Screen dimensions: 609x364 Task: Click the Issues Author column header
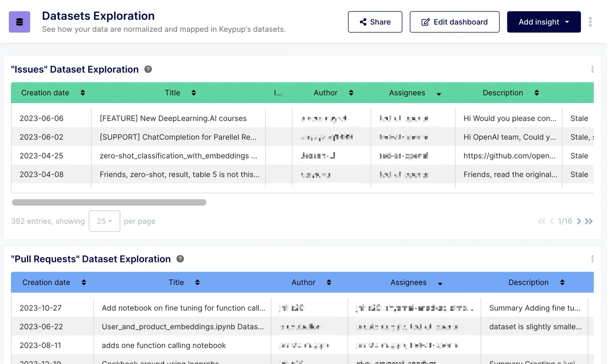325,92
